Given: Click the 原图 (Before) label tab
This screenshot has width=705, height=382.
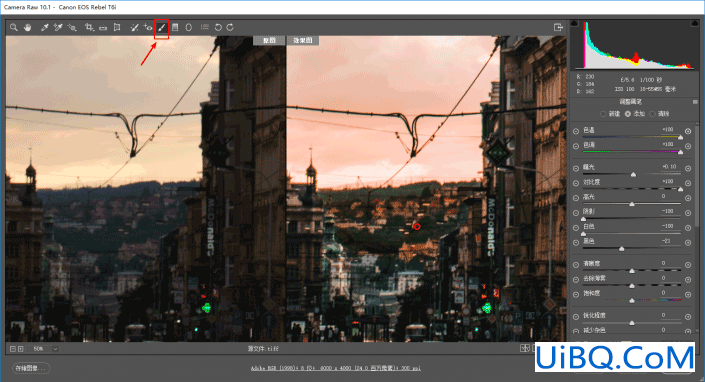Looking at the screenshot, I should pos(269,40).
